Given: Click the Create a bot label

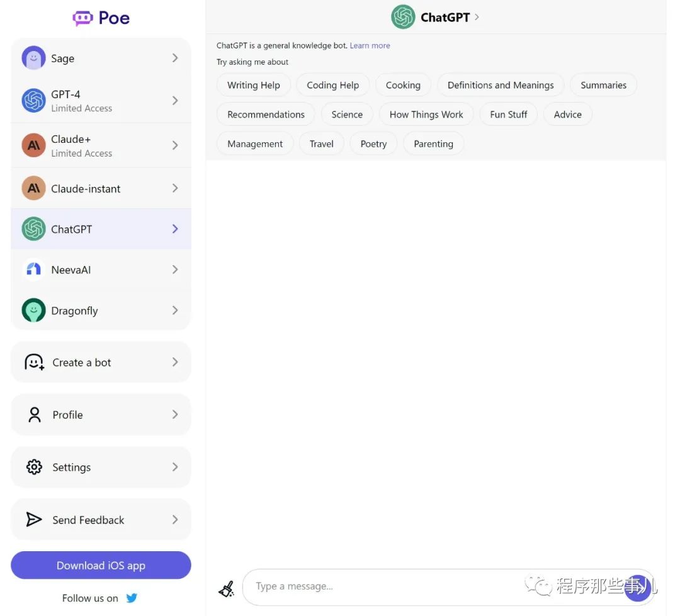Looking at the screenshot, I should point(81,362).
